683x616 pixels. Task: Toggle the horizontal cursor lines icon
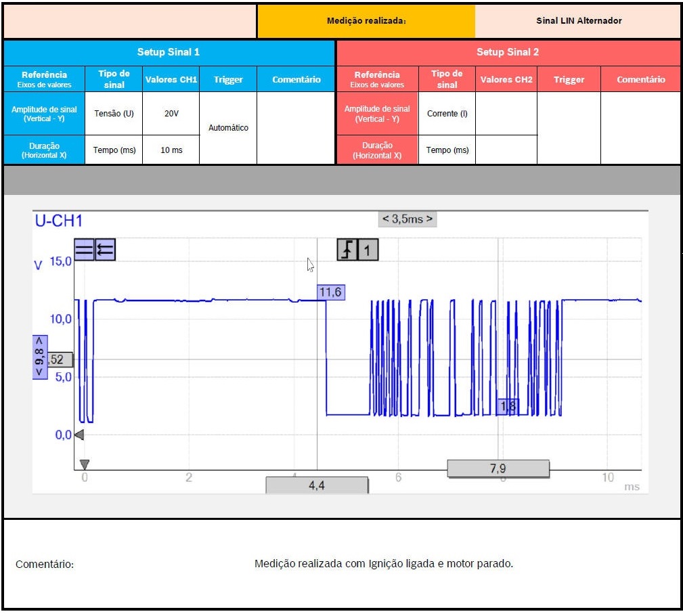(84, 250)
